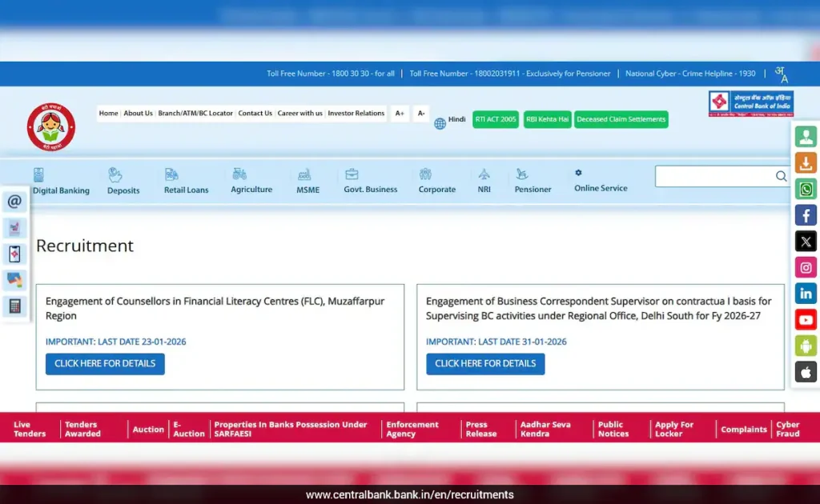
Task: Open the Career with us menu item
Action: [300, 114]
